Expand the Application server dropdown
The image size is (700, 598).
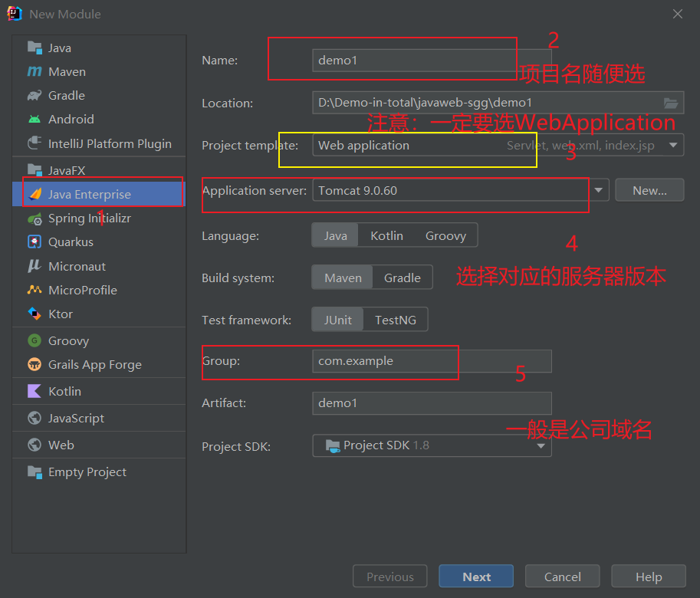coord(599,190)
